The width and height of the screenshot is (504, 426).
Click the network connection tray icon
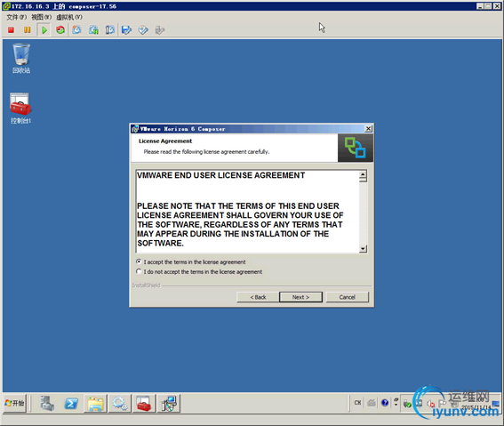pyautogui.click(x=419, y=404)
